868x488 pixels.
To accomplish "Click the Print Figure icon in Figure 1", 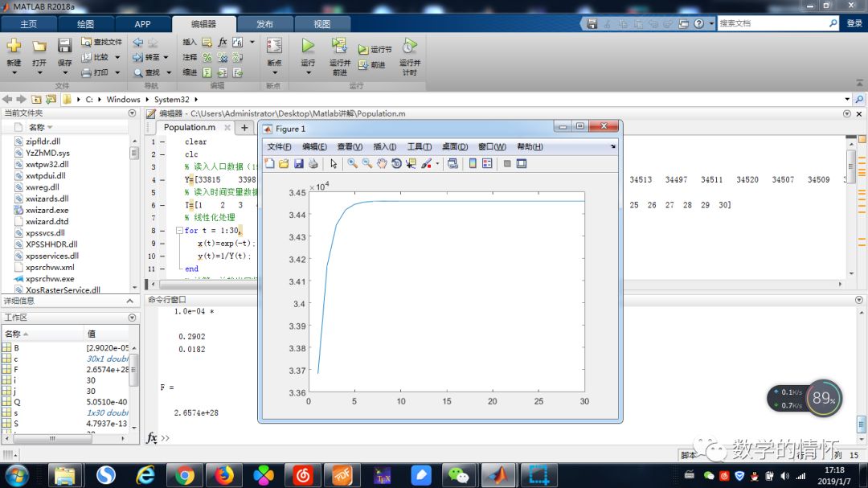I will pos(313,163).
